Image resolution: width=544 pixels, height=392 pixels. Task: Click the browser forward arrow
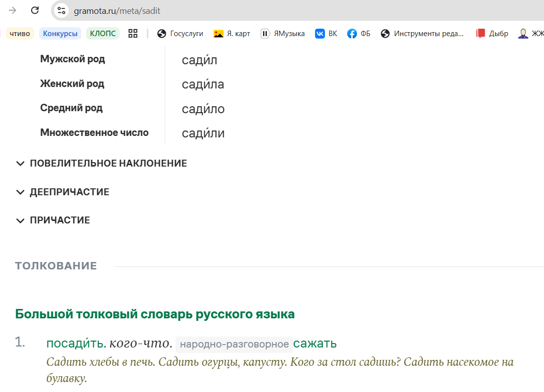pyautogui.click(x=13, y=10)
